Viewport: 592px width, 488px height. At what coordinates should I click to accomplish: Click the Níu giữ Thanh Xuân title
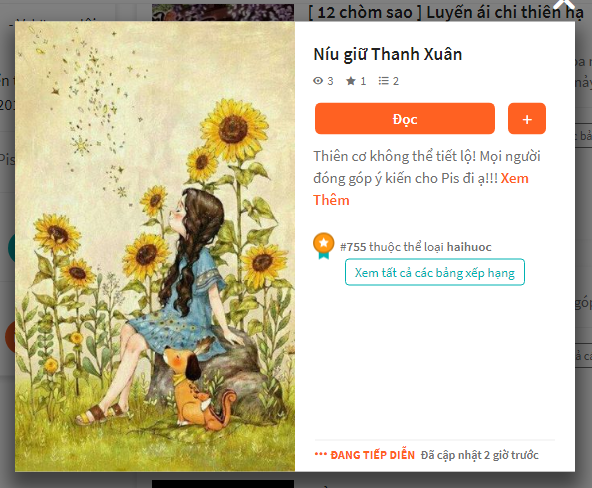pos(388,54)
